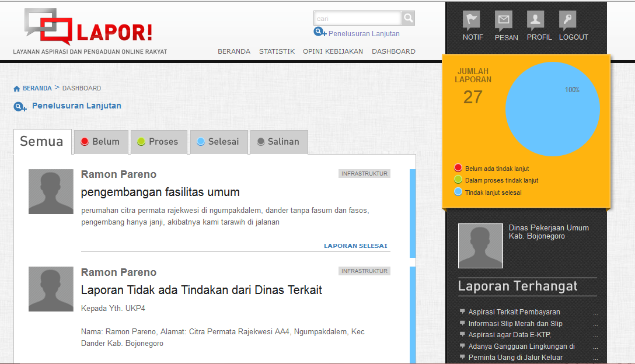
Task: Click the flag icon beside Aspirasi Terkait Pembayaran
Action: tap(462, 311)
